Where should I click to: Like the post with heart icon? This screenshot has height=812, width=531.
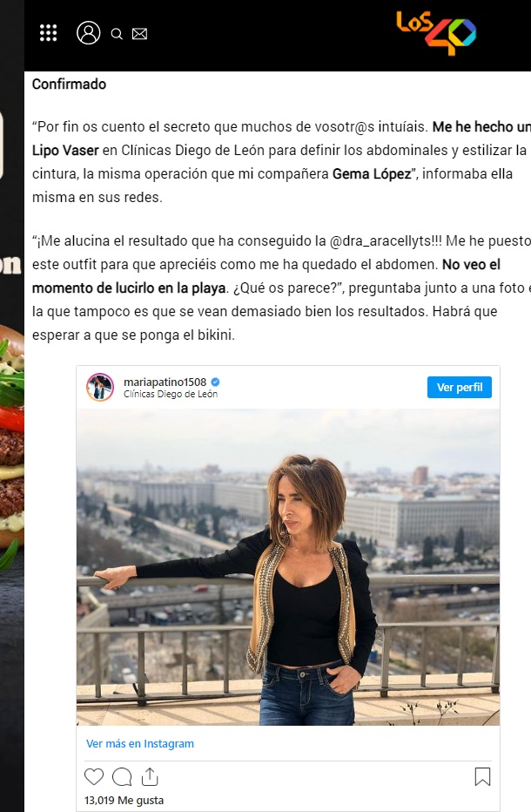point(94,777)
